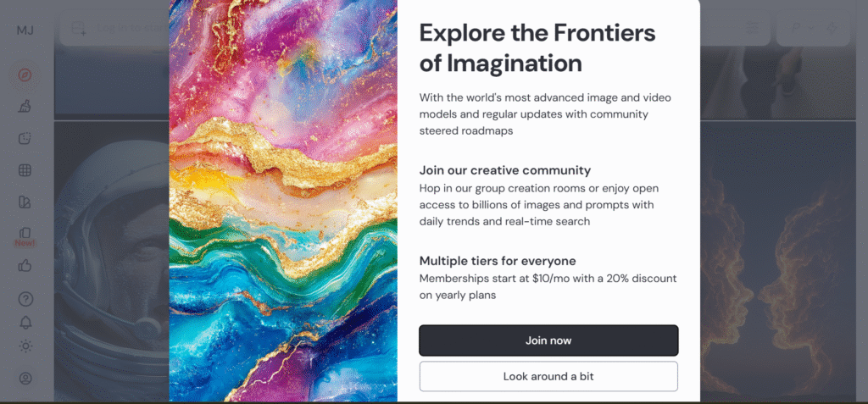This screenshot has width=868, height=404.
Task: Open the notifications bell icon
Action: pos(25,322)
